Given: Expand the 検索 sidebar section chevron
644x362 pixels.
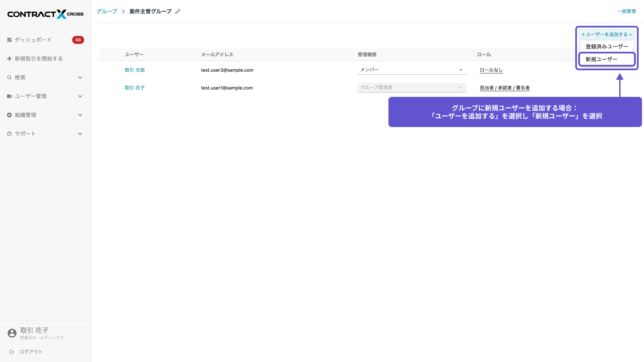Looking at the screenshot, I should [x=80, y=77].
